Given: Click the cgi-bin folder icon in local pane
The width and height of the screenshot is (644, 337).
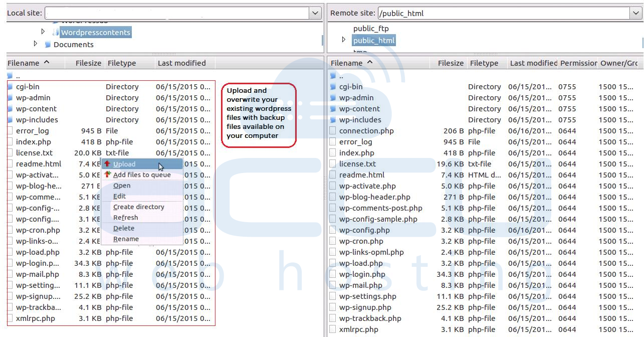Looking at the screenshot, I should (x=11, y=87).
